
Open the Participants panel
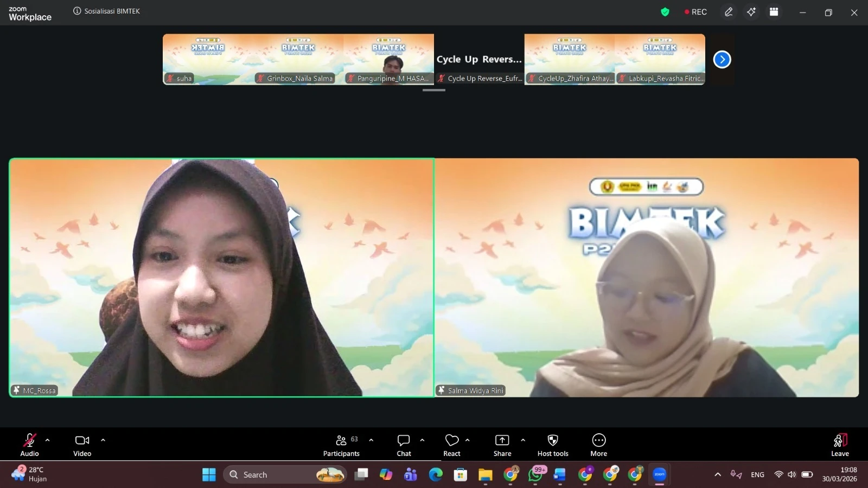point(341,445)
